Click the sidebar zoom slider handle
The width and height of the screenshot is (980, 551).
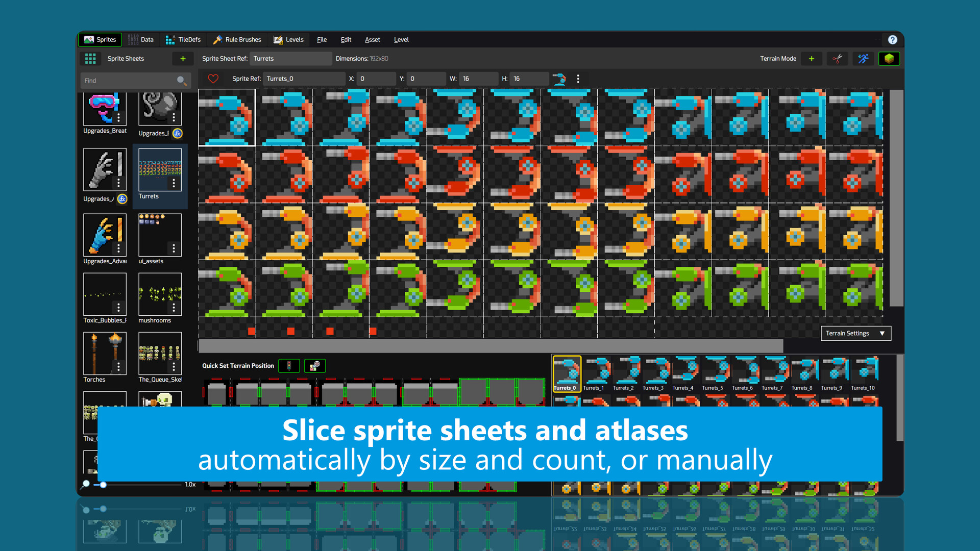click(x=103, y=485)
